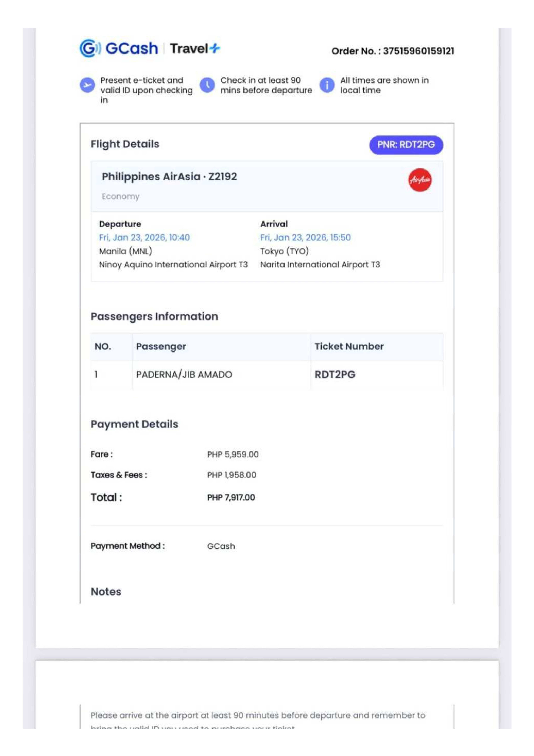The height and width of the screenshot is (756, 534).
Task: Click the Ninoy Aquino International Airport T3 text
Action: [x=173, y=265]
